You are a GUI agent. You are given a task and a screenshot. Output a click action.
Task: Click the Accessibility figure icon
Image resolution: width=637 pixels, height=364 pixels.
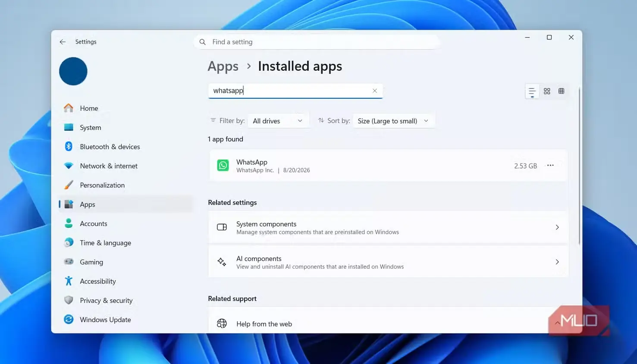69,281
